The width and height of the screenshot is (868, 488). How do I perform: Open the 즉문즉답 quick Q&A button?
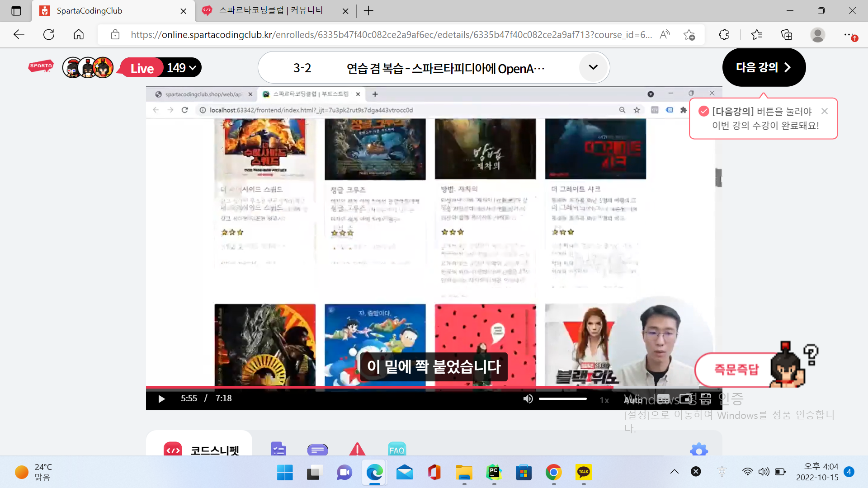click(x=736, y=370)
